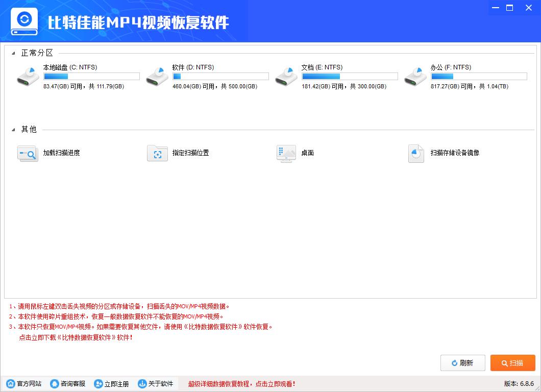Click the app logo in the title bar
Screen dimensions: 541x392
click(24, 20)
